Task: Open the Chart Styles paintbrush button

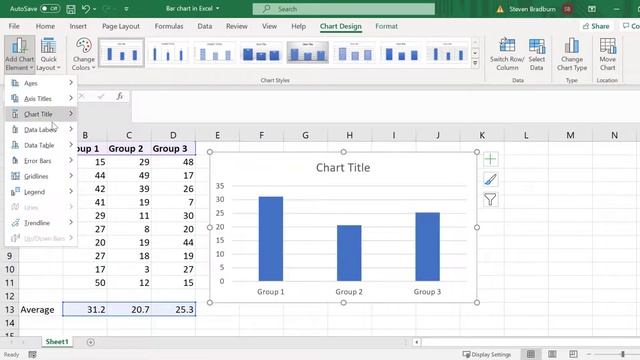Action: (x=490, y=179)
